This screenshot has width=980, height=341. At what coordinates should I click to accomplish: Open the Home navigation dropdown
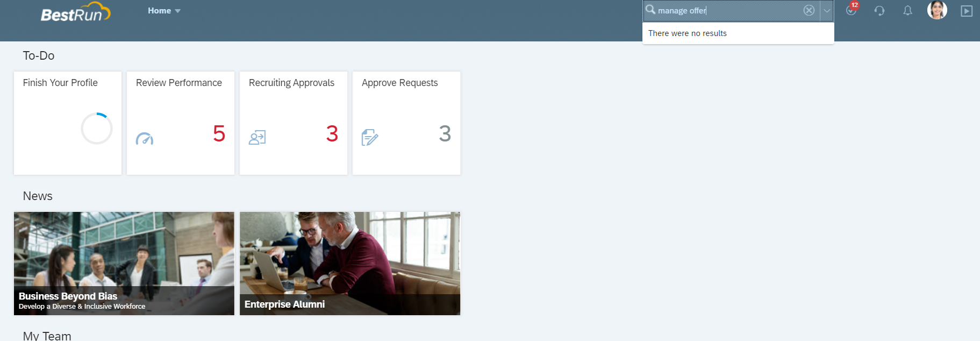(x=164, y=11)
